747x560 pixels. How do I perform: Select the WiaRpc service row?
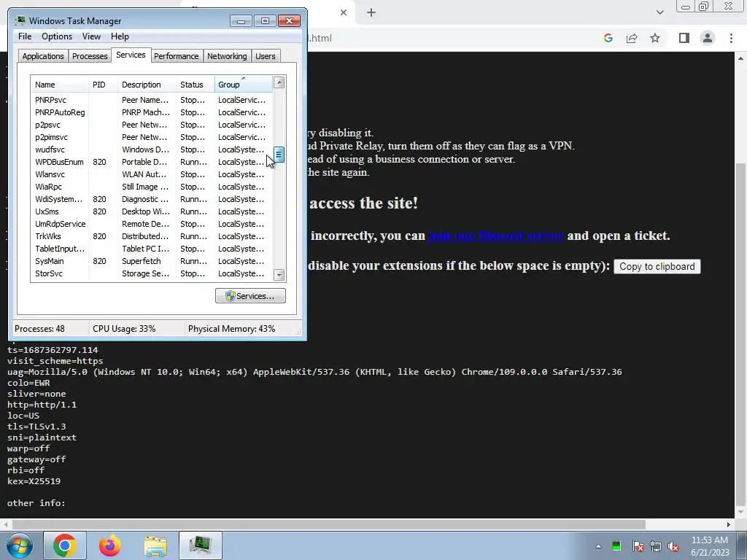(x=152, y=187)
